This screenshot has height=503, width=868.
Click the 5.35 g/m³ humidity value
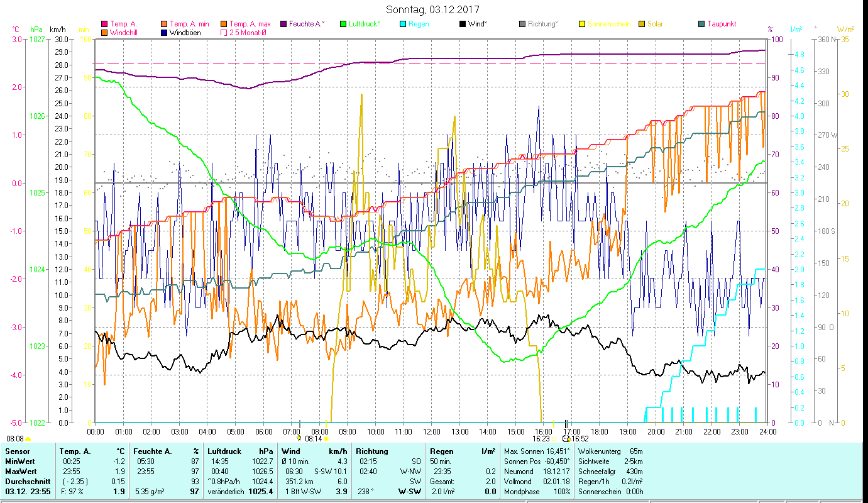(149, 492)
